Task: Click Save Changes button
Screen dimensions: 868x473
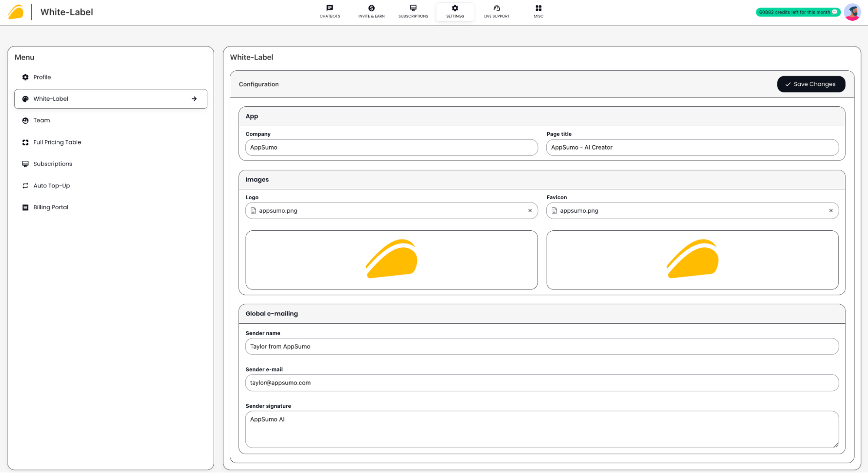Action: [x=810, y=84]
